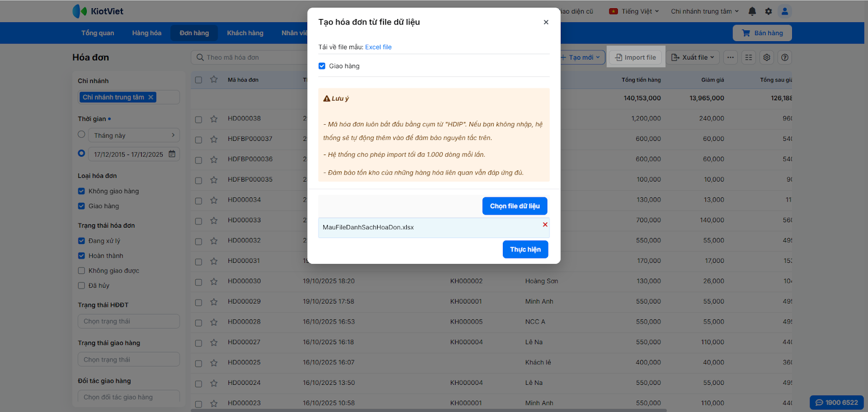Uncheck the Giao hàng checkbox in dialog
The width and height of the screenshot is (868, 412).
pyautogui.click(x=322, y=66)
